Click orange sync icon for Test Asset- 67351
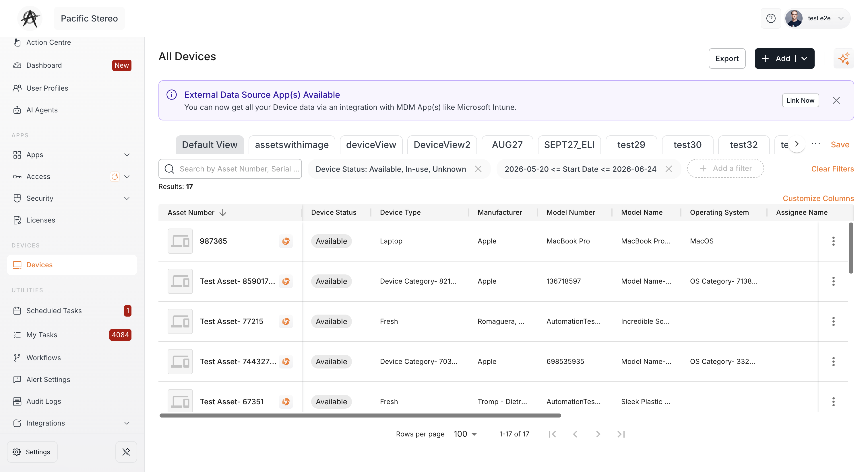The height and width of the screenshot is (472, 868). click(x=286, y=402)
